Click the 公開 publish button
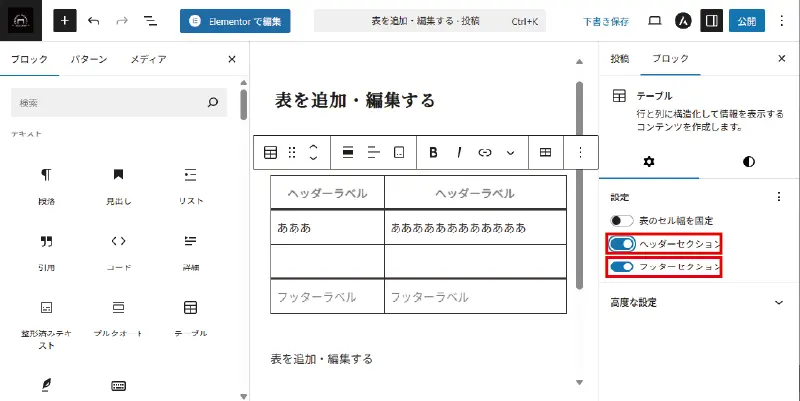The image size is (800, 401). pos(746,21)
